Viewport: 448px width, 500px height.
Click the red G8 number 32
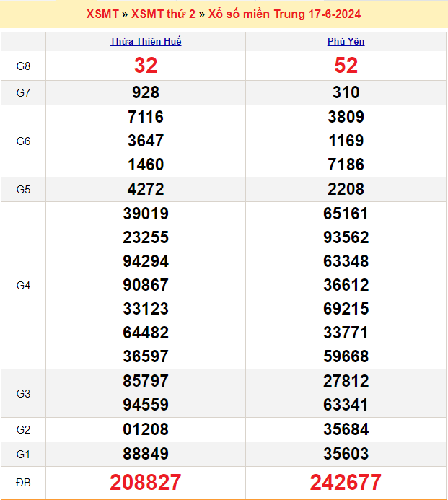(x=146, y=66)
